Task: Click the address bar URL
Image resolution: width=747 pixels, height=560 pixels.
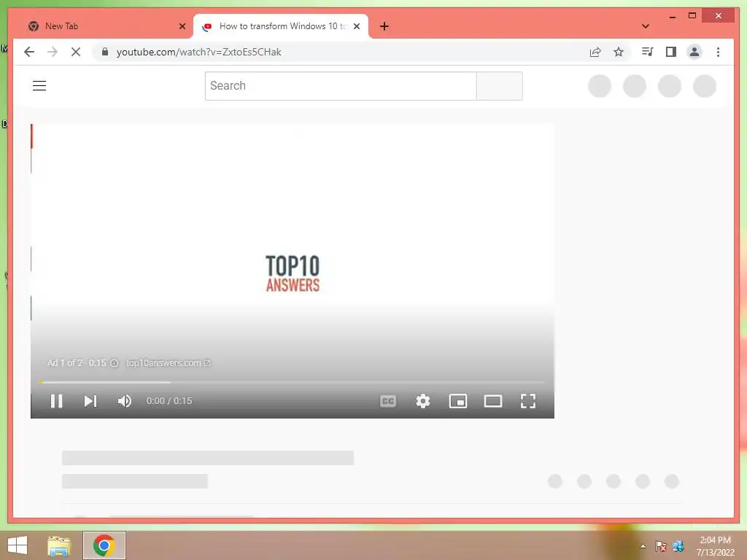Action: tap(199, 52)
